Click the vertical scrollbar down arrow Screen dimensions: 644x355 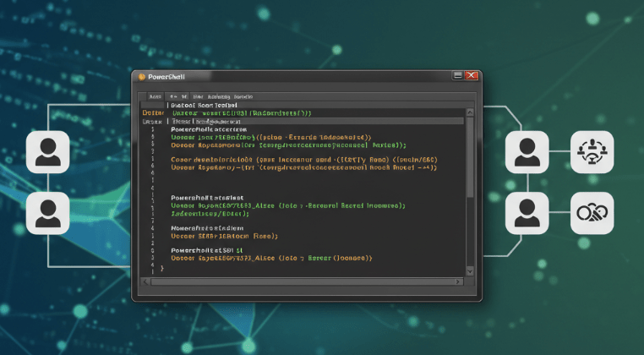click(470, 271)
